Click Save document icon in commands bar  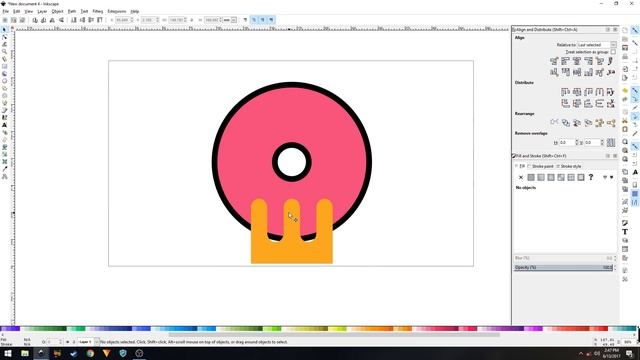coord(625,48)
